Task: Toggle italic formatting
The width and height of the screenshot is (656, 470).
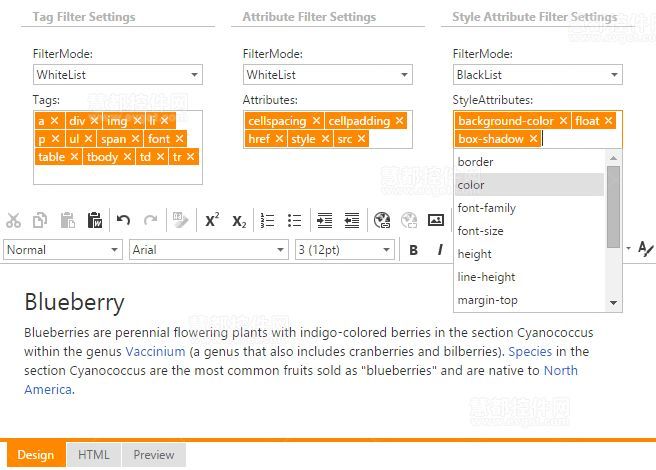Action: click(439, 250)
